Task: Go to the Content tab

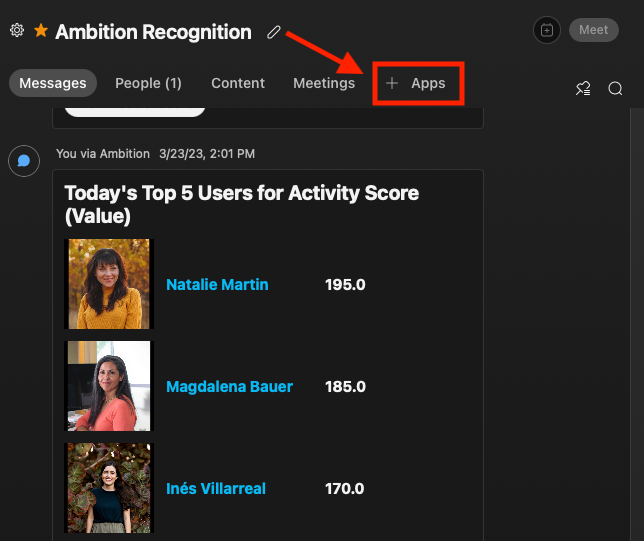Action: coord(238,83)
